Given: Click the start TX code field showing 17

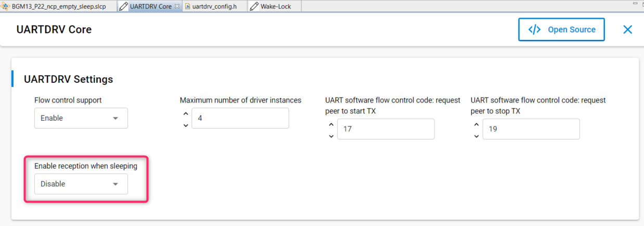Looking at the screenshot, I should pos(385,129).
